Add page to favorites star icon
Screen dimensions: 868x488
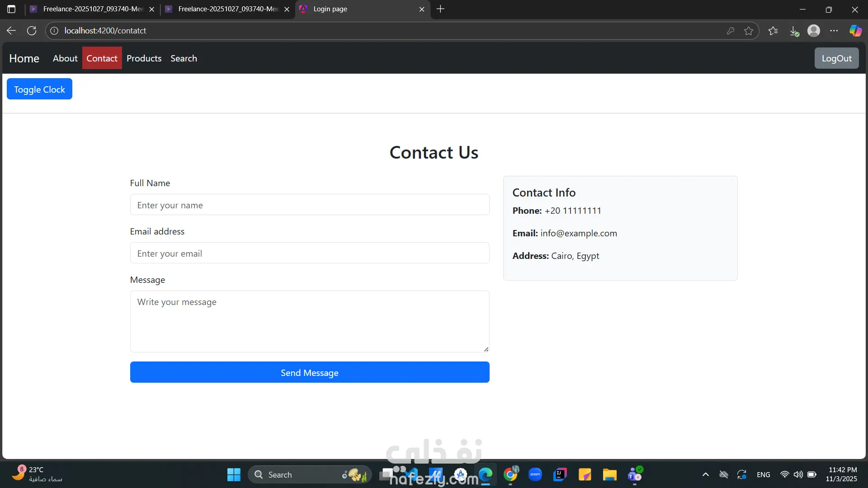[x=749, y=31]
